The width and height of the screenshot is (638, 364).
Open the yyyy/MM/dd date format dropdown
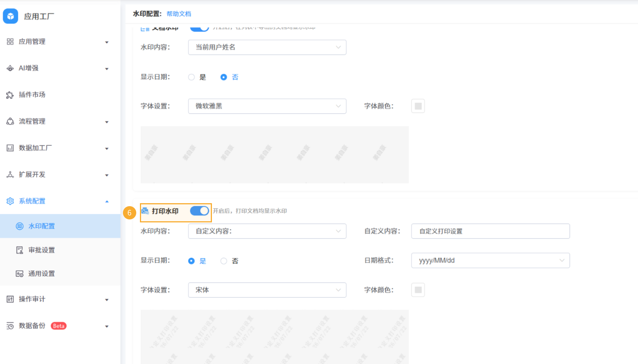tap(490, 260)
